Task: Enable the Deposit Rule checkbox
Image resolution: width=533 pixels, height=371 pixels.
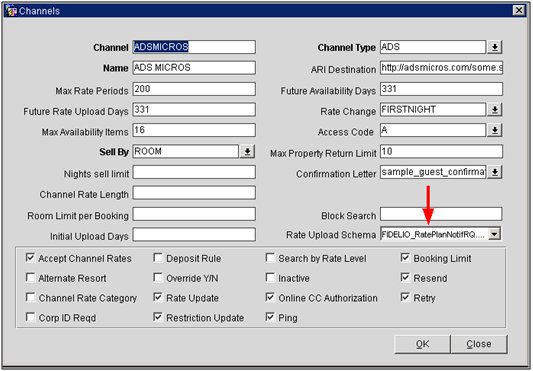Action: 158,257
